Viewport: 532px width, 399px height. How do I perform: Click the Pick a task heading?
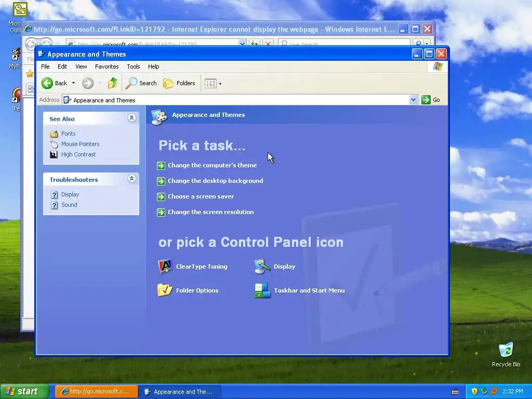coord(202,145)
